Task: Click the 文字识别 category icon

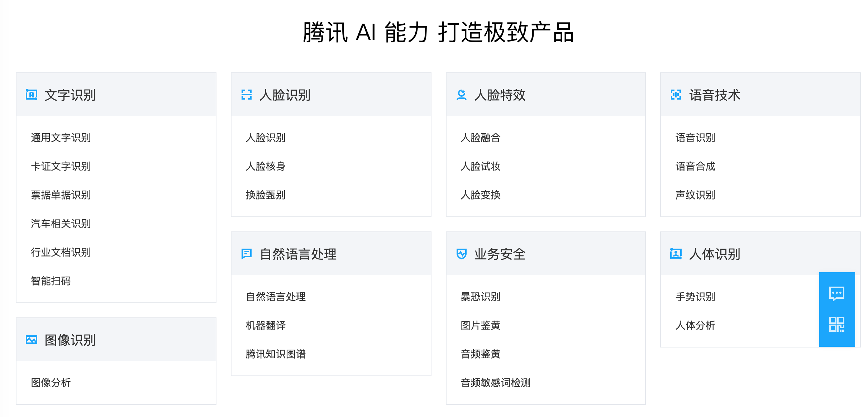Action: [32, 95]
